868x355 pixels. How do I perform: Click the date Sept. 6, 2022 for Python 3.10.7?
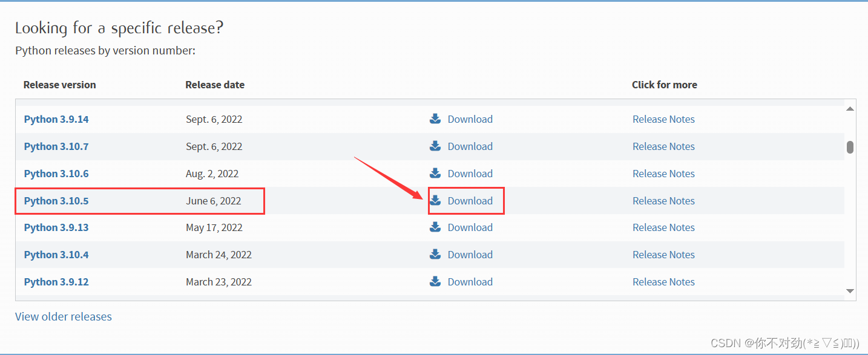click(x=214, y=146)
